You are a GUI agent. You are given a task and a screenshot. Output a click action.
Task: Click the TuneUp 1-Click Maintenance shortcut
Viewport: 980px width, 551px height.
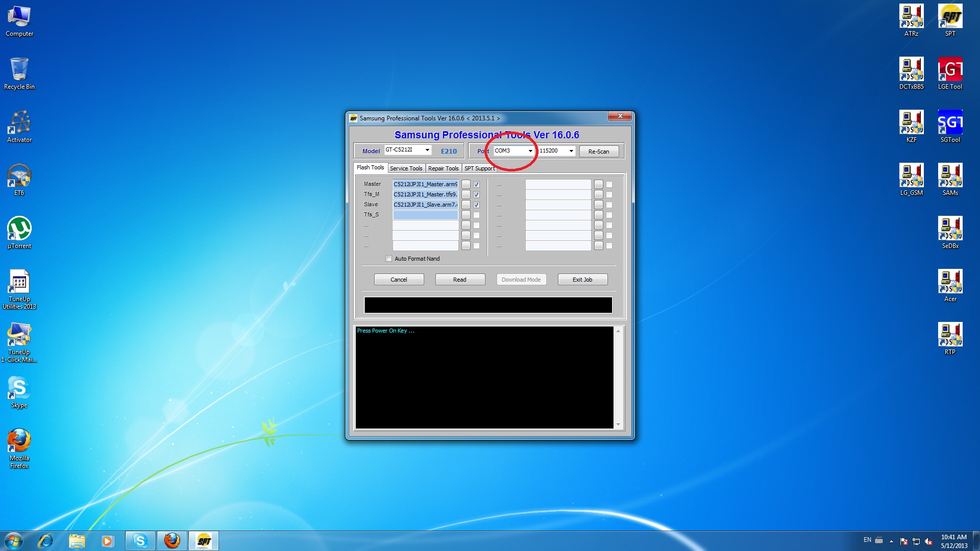click(x=19, y=342)
